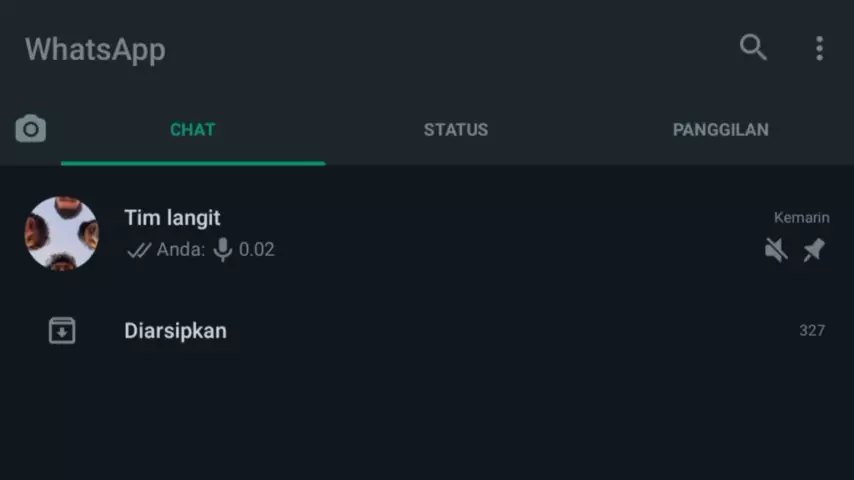Click the Kemarin timestamp
This screenshot has width=854, height=480.
click(x=801, y=217)
